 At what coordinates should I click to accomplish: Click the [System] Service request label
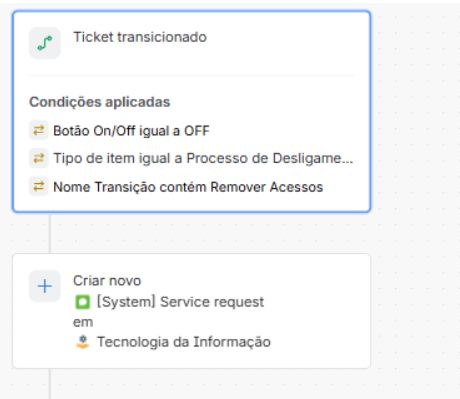[x=180, y=302]
